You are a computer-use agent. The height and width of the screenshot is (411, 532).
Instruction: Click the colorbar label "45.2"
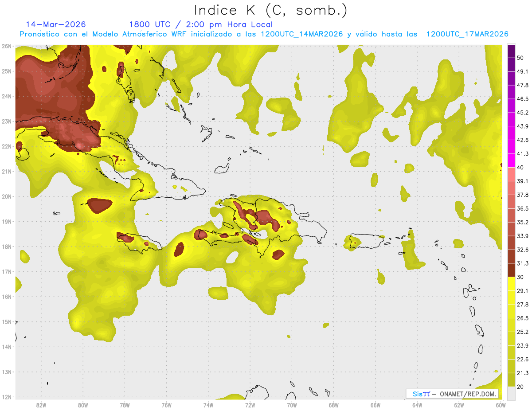coord(523,113)
